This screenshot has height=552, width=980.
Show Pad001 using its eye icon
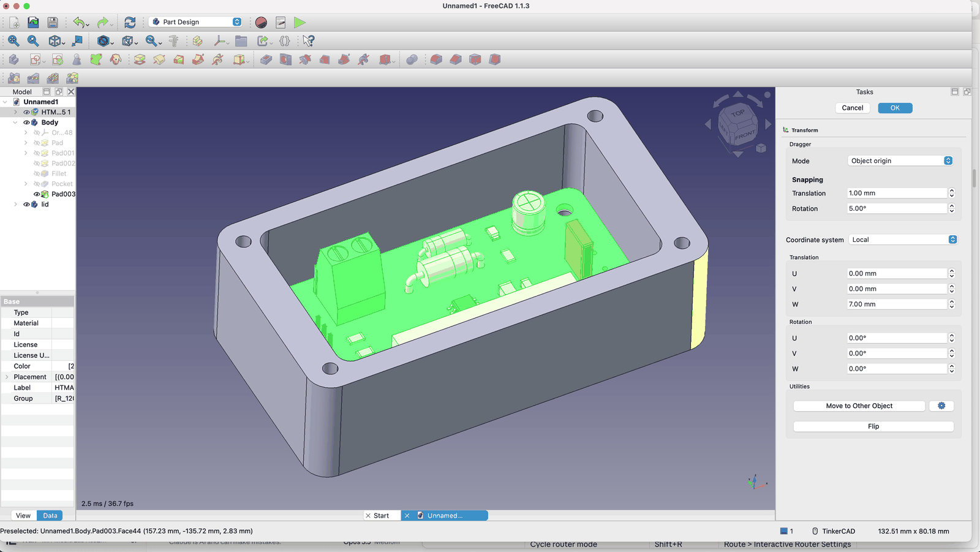point(37,153)
